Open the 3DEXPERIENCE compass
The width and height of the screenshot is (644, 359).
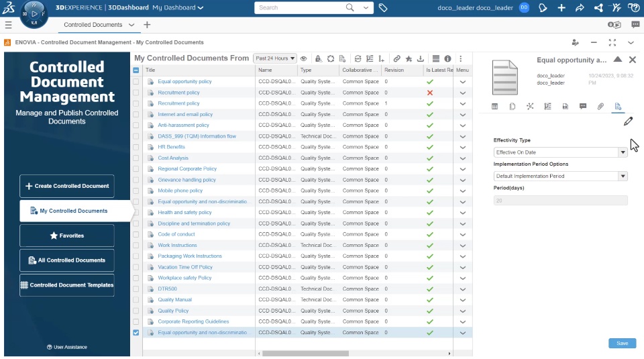[x=34, y=14]
